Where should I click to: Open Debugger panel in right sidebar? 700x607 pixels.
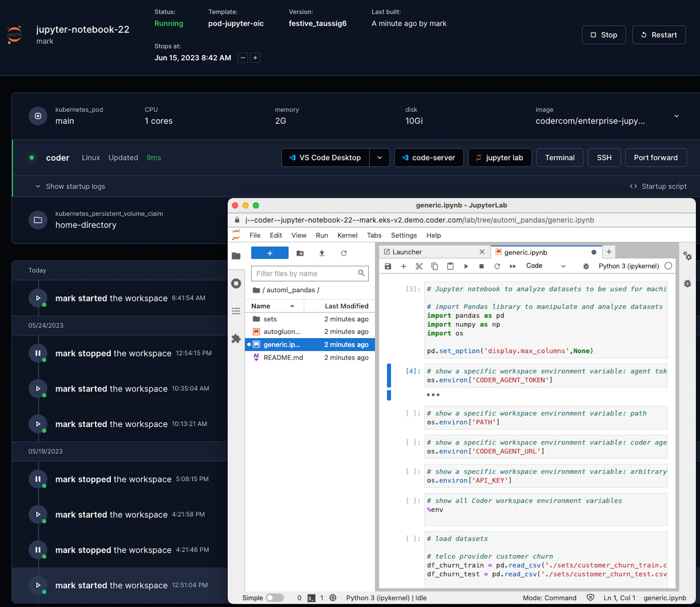pos(687,284)
